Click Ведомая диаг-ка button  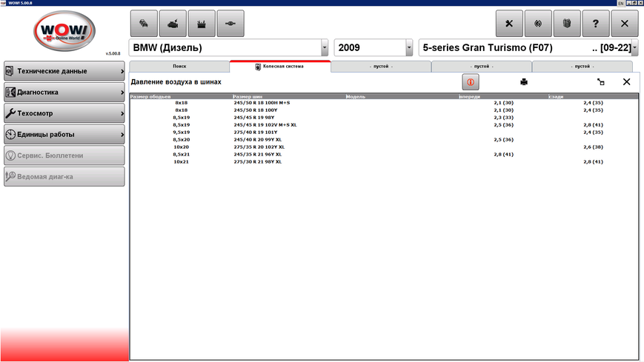click(64, 176)
